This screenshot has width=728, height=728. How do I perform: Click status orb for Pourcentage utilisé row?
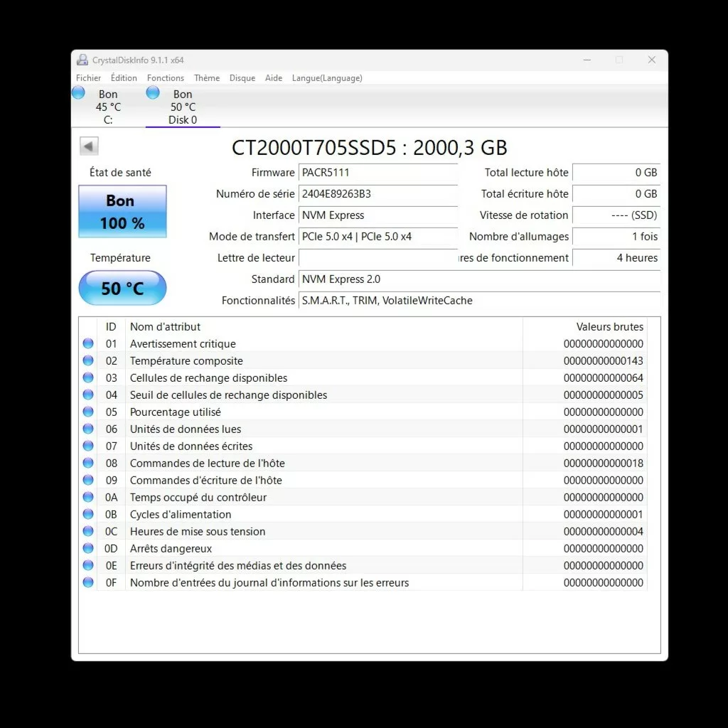[88, 412]
